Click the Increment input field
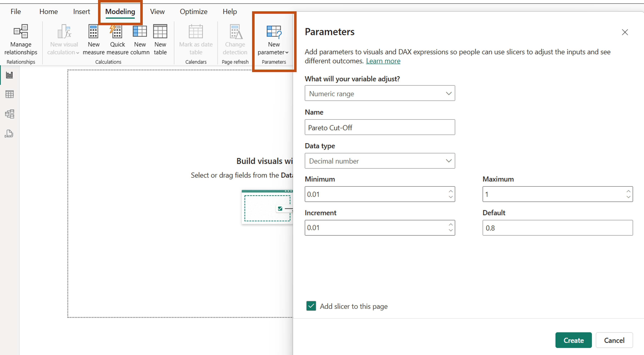 380,227
